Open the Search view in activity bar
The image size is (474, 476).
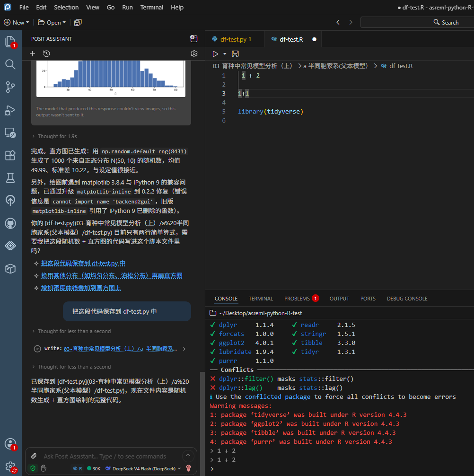click(10, 64)
